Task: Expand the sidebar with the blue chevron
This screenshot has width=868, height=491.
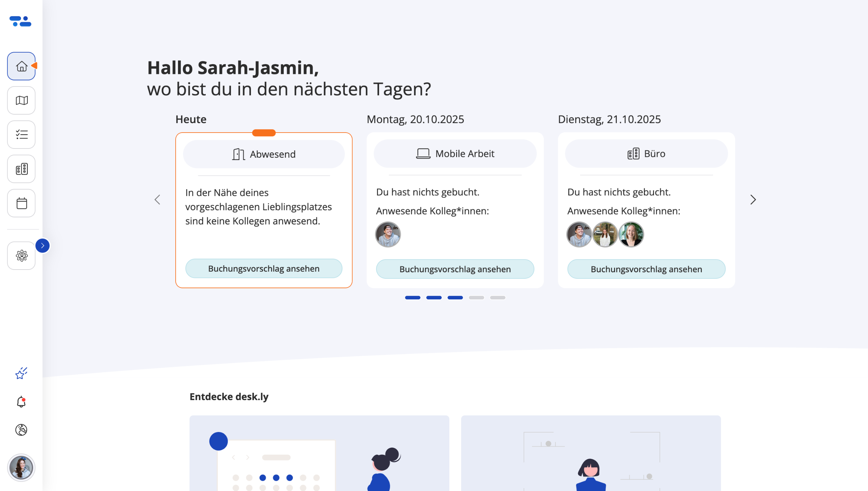Action: (x=43, y=245)
